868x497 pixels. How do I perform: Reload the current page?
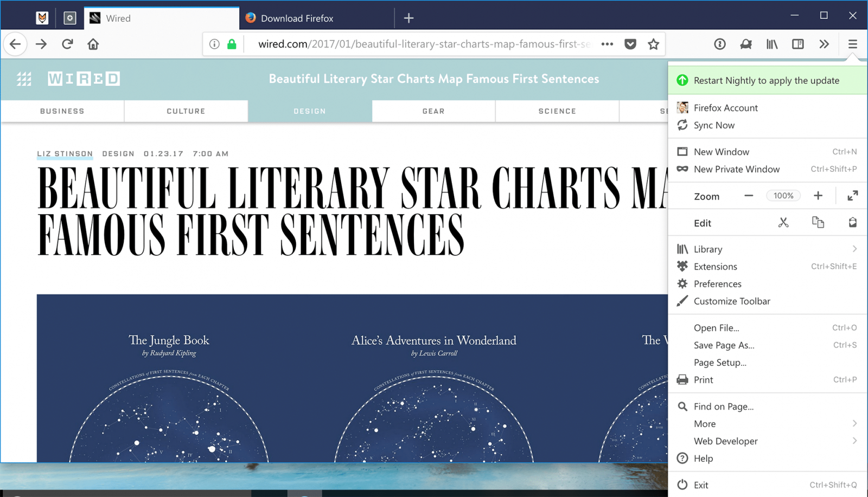tap(67, 44)
